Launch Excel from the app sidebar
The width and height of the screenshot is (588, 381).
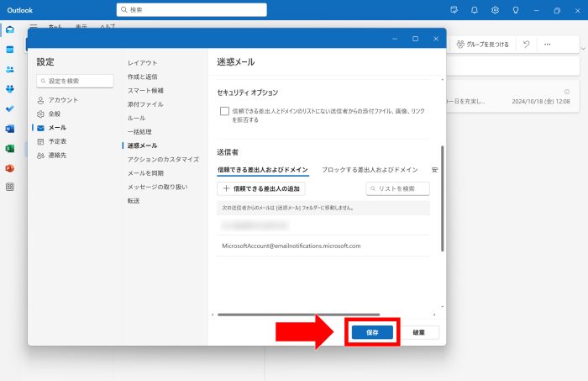(9, 148)
